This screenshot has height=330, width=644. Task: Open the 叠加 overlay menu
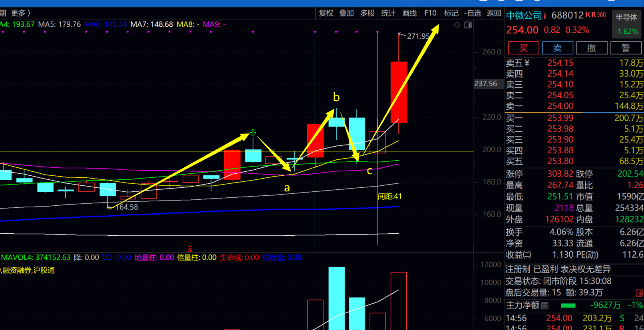tap(346, 13)
